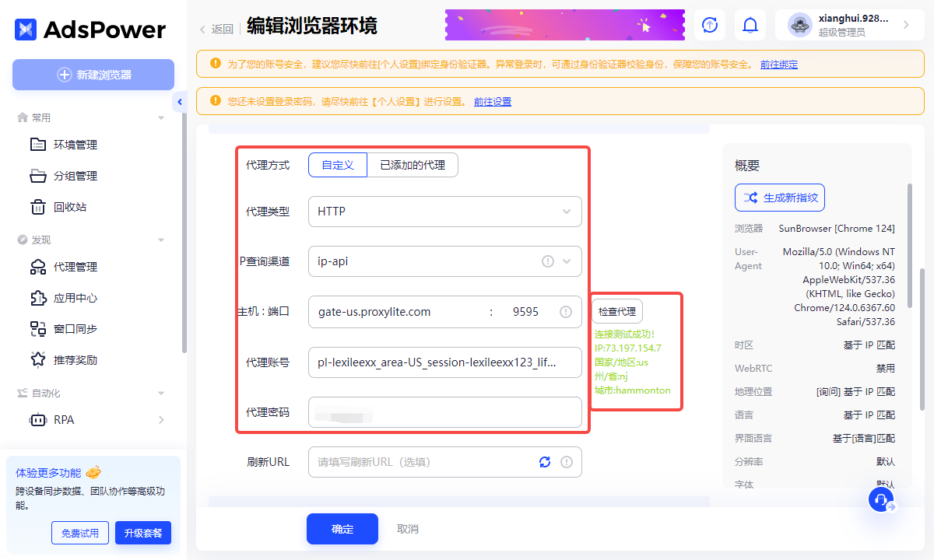Screen dimensions: 934x560
Task: Click the 免费试用 button
Action: coord(80,533)
